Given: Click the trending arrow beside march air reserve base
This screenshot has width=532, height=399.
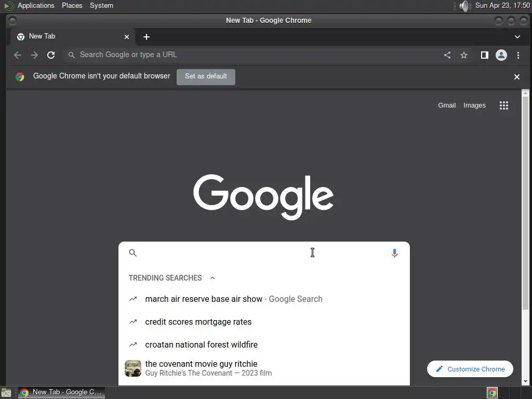Looking at the screenshot, I should point(133,299).
